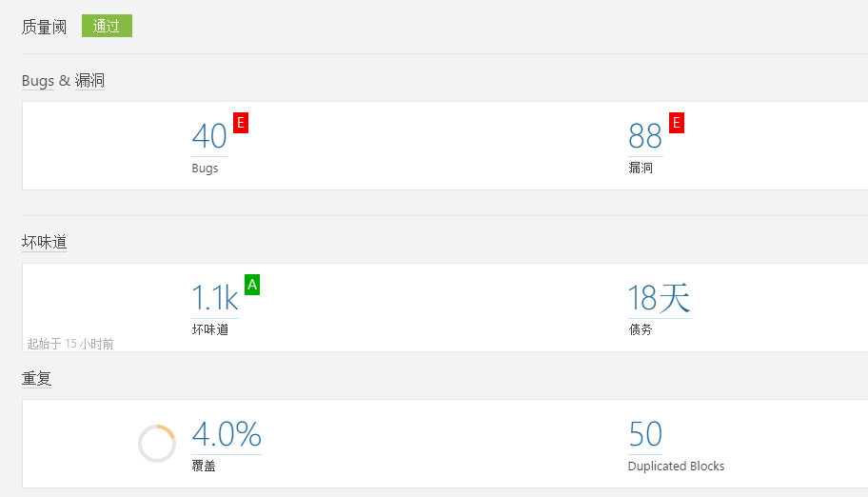
Task: Open the 4.0% duplication percentage
Action: pos(227,434)
